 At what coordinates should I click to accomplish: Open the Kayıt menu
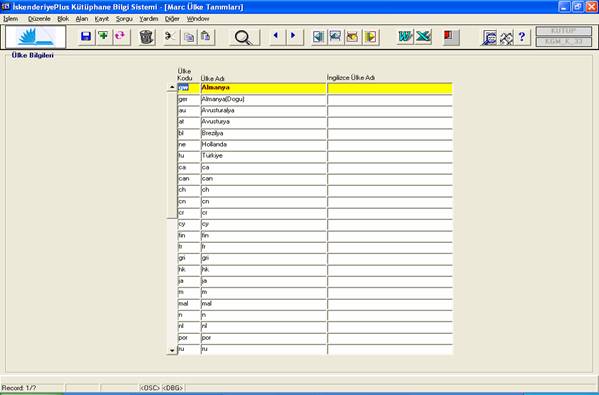click(x=102, y=19)
